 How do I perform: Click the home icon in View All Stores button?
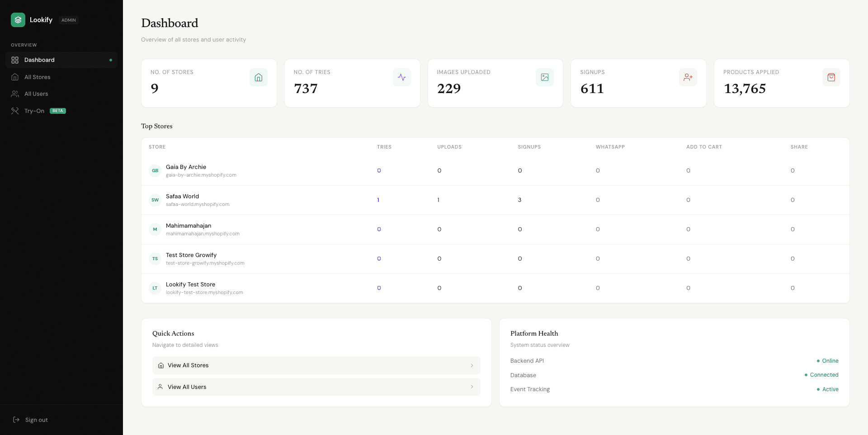(x=161, y=365)
